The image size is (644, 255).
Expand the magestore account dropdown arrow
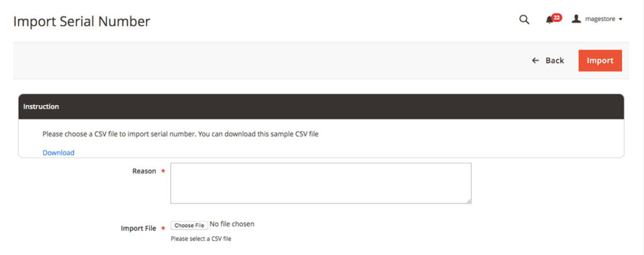tap(621, 19)
